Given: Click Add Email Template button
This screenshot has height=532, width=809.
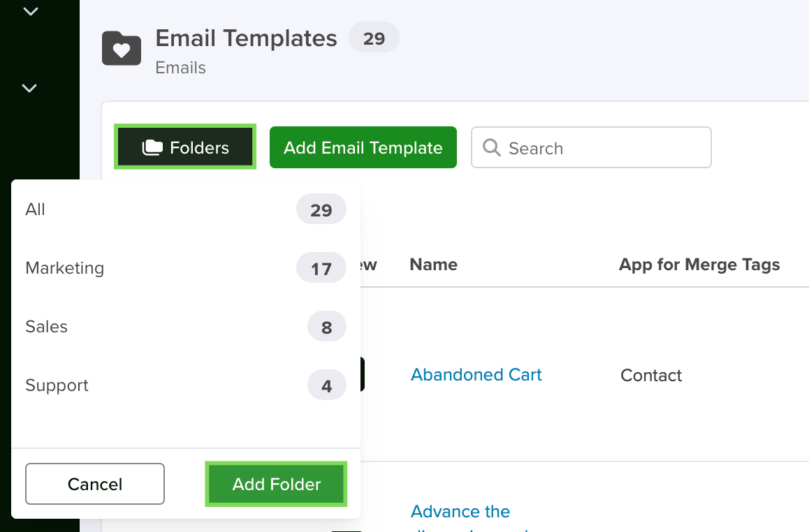Looking at the screenshot, I should point(363,147).
